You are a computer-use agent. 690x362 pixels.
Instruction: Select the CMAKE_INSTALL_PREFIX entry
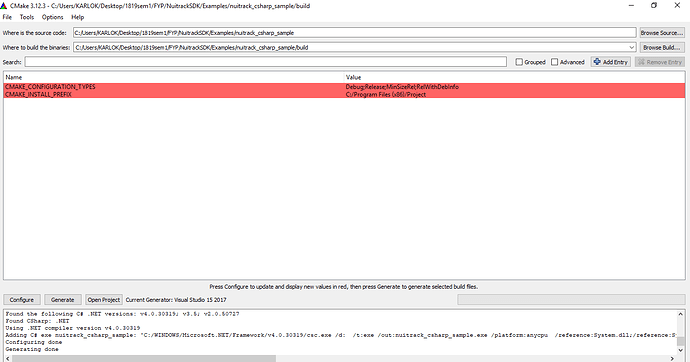tap(38, 94)
